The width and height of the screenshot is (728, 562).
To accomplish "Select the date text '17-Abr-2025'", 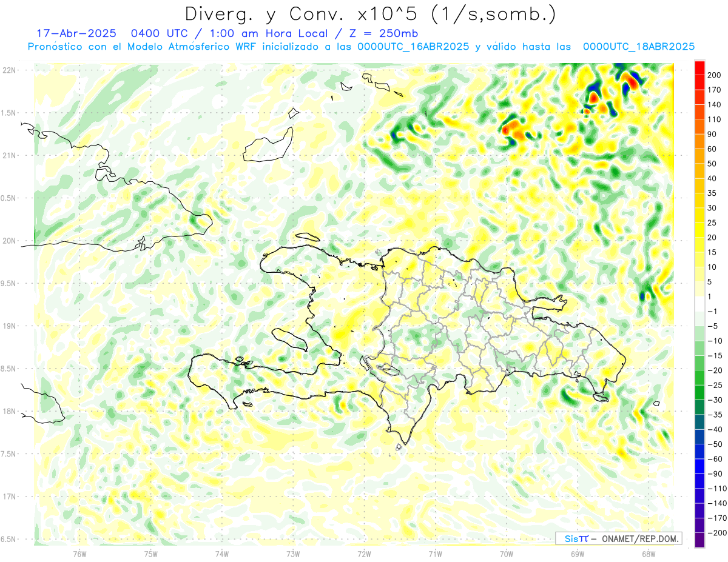I will coord(75,33).
